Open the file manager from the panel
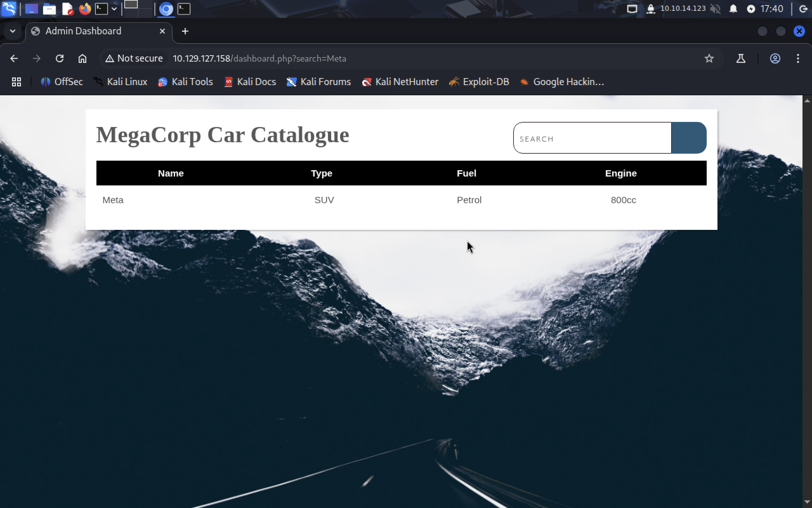Viewport: 812px width, 508px height. [49, 9]
